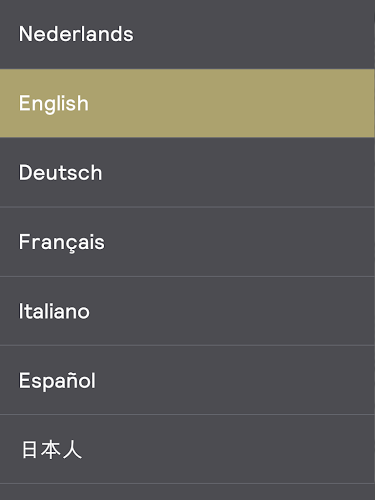
Task: Pick Français in the language menu
Action: [x=187, y=242]
